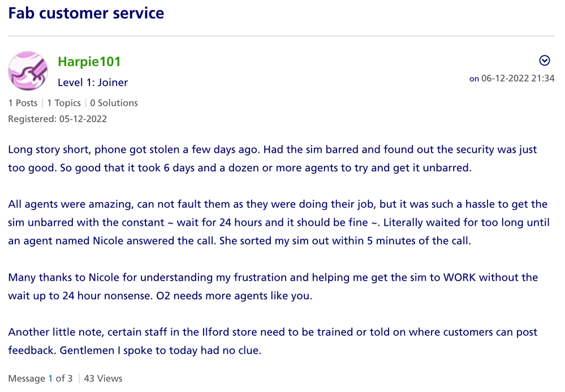Open the Harpie101 username profile link
This screenshot has width=565, height=392.
[89, 62]
